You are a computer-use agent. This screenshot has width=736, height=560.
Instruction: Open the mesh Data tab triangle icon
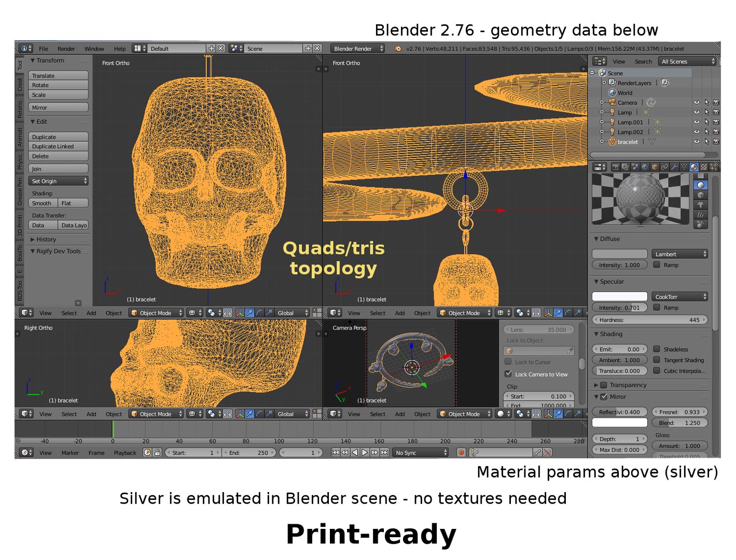(684, 167)
